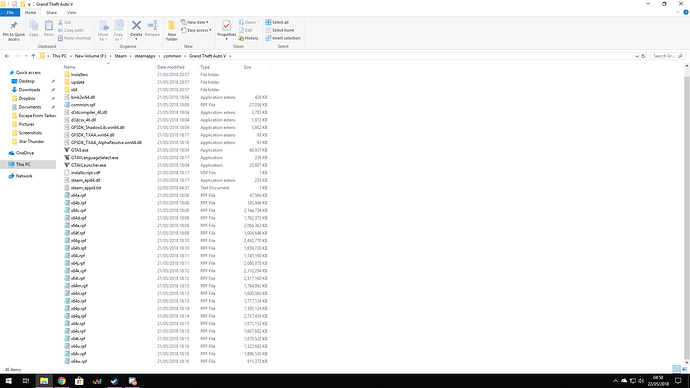Click the common breadcrumb segment

tap(172, 56)
